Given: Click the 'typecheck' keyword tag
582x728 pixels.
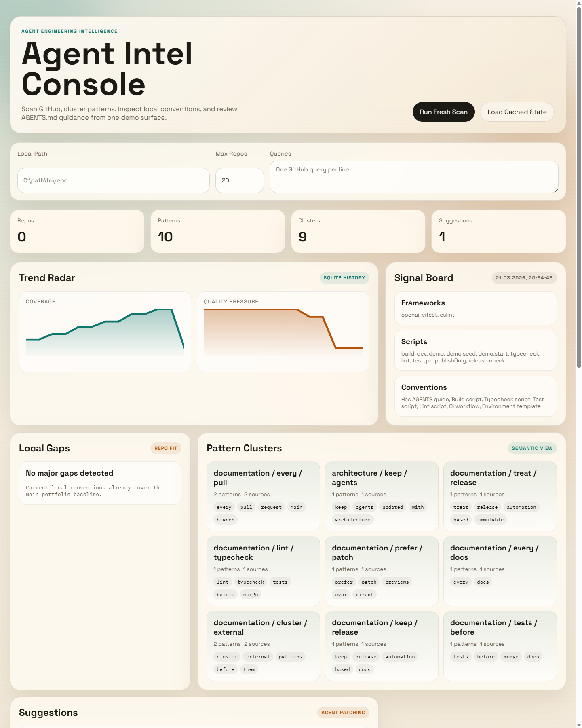Looking at the screenshot, I should 251,582.
